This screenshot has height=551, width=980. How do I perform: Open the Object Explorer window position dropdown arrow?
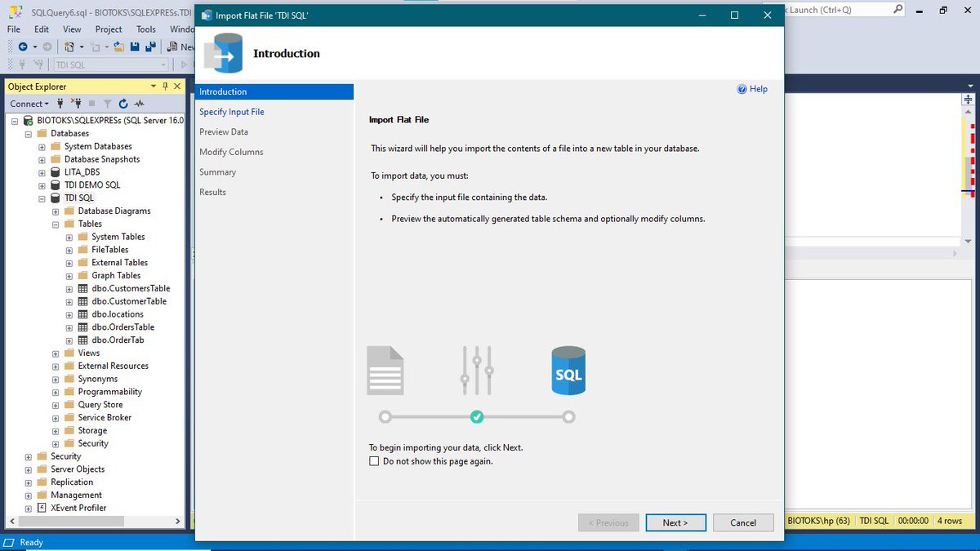(x=154, y=87)
